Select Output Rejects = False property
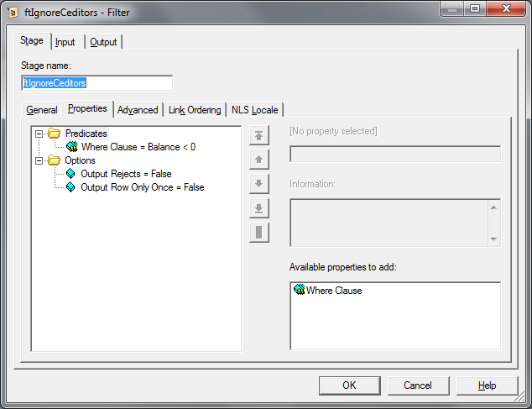The width and height of the screenshot is (532, 409). pos(126,174)
